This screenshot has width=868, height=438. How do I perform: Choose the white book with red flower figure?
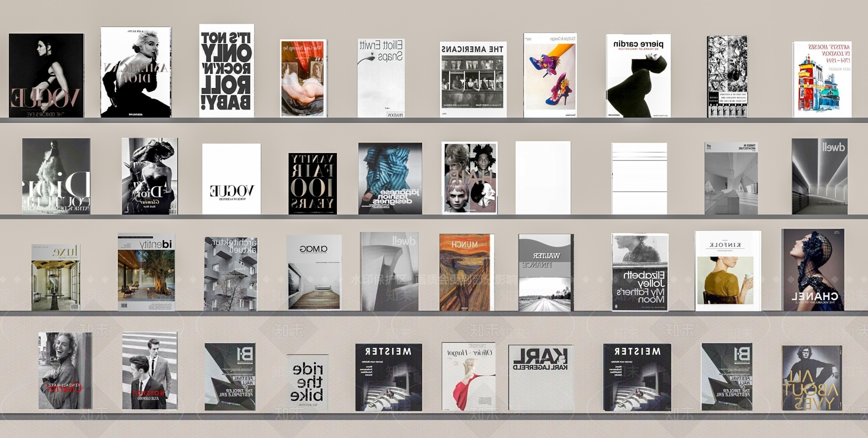pos(468,377)
